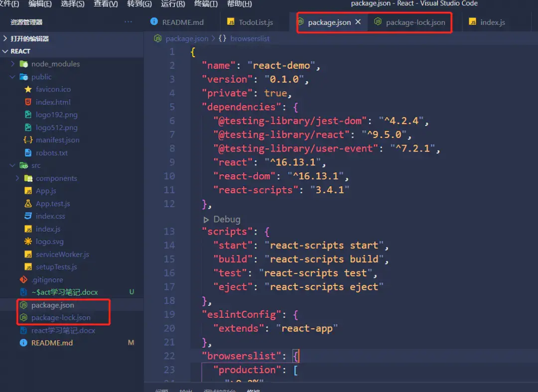Select package.json in the explorer
The width and height of the screenshot is (538, 392).
click(52, 305)
